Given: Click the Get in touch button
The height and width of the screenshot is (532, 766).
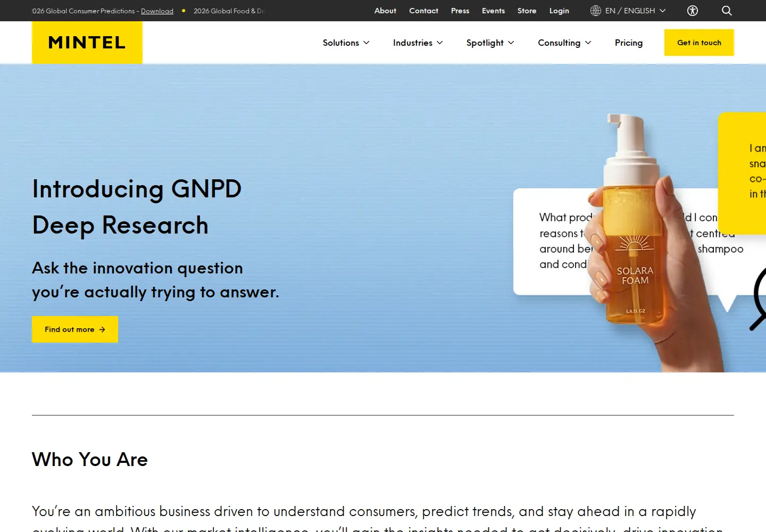Looking at the screenshot, I should tap(699, 43).
